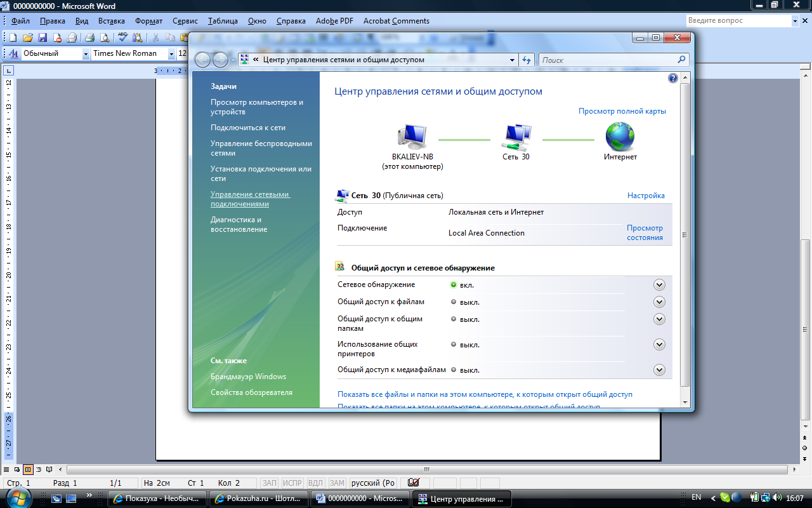Switch to Pokazuha.ru taskbar button
Image resolution: width=812 pixels, height=508 pixels.
click(x=260, y=498)
